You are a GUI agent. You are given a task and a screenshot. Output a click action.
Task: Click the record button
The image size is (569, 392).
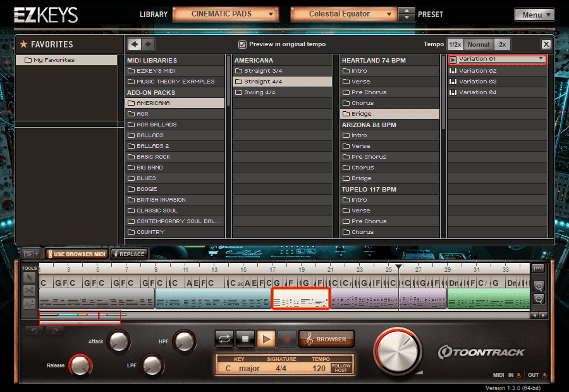point(286,339)
